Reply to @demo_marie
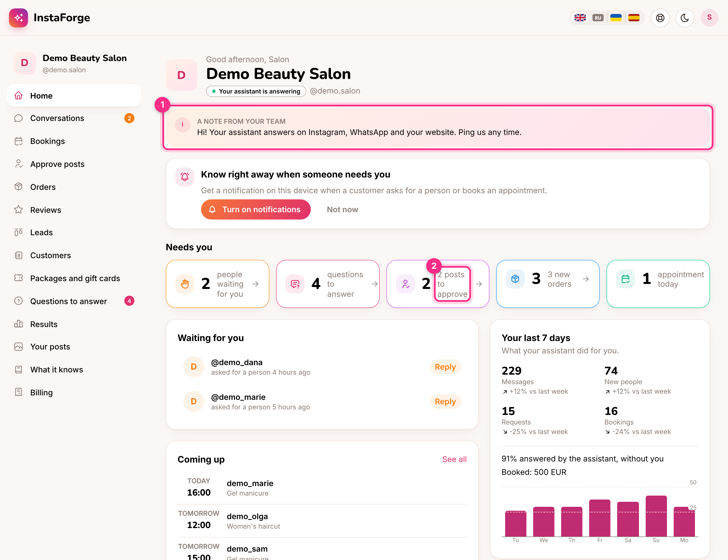 445,402
